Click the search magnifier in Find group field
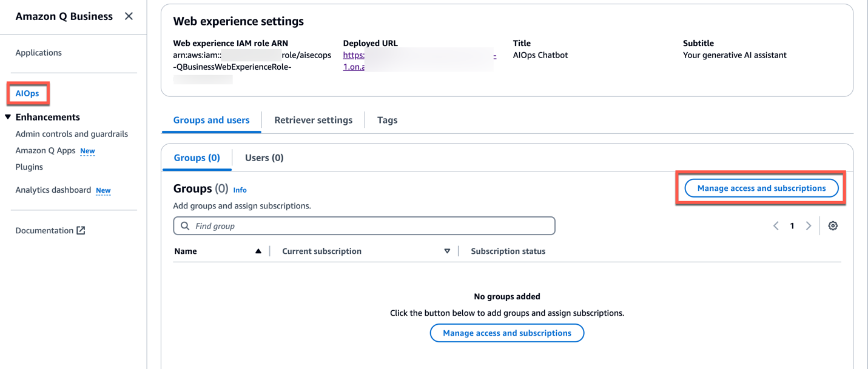The image size is (868, 369). [x=184, y=225]
